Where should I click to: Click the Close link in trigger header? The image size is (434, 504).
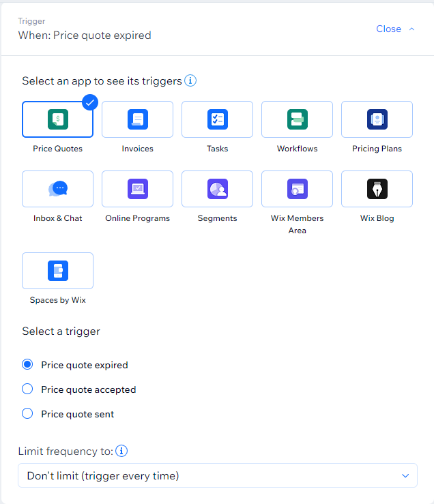pos(388,29)
